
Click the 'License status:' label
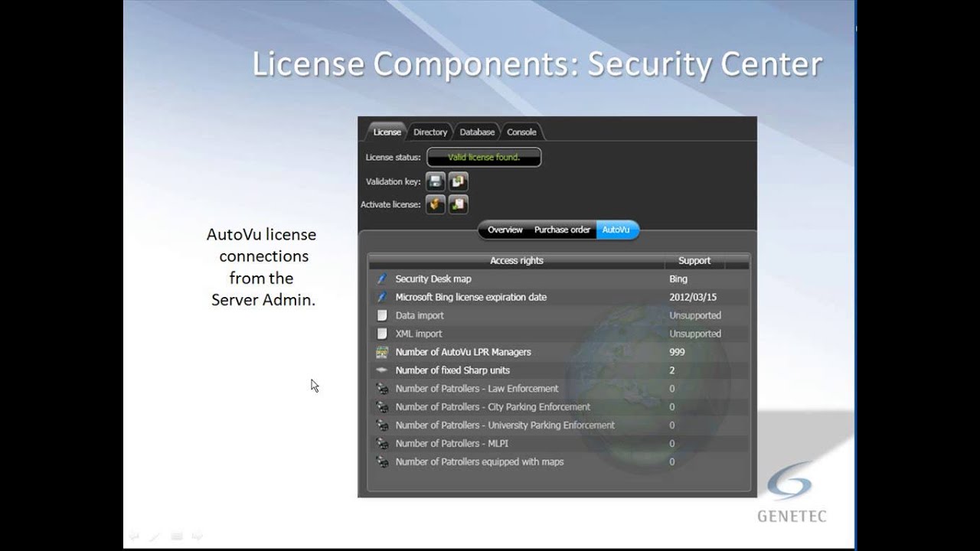point(393,158)
